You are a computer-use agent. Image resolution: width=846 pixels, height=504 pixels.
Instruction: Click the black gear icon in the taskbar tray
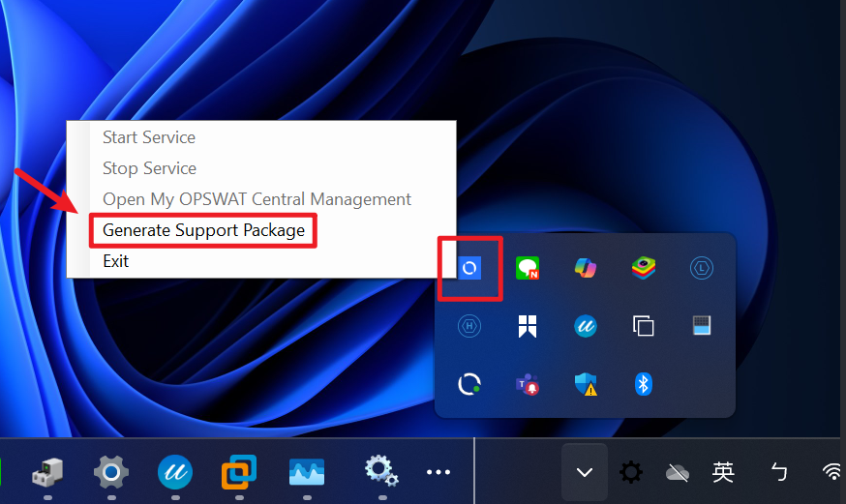click(631, 473)
